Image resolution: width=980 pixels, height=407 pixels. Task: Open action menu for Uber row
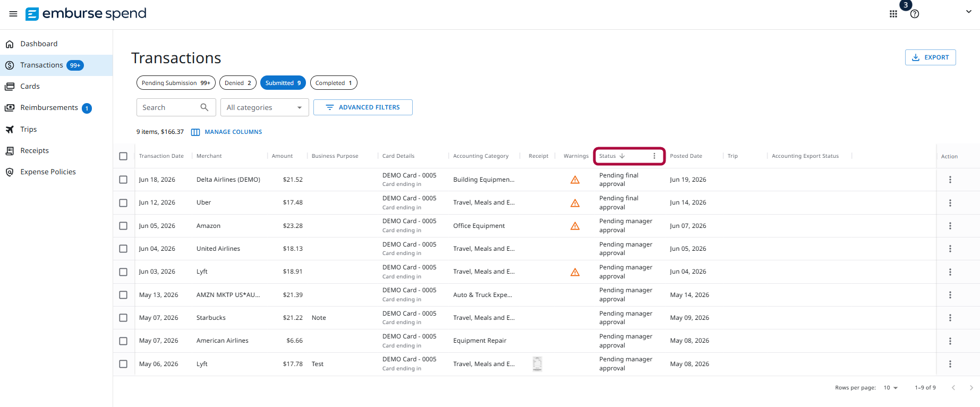tap(950, 203)
